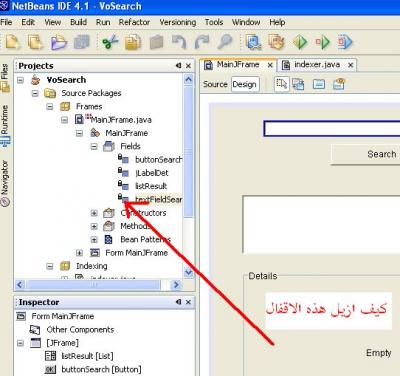Image resolution: width=400 pixels, height=376 pixels.
Task: Click the Connection Mode icon
Action: 298,84
